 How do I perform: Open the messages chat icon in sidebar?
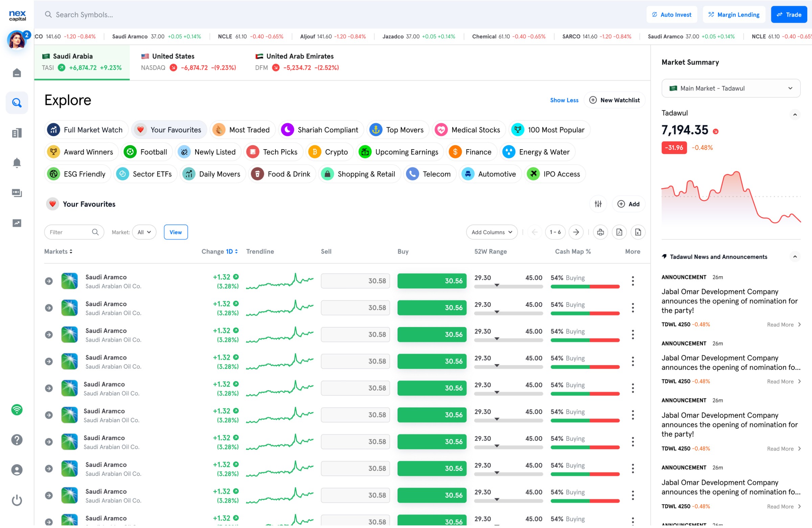click(x=17, y=193)
